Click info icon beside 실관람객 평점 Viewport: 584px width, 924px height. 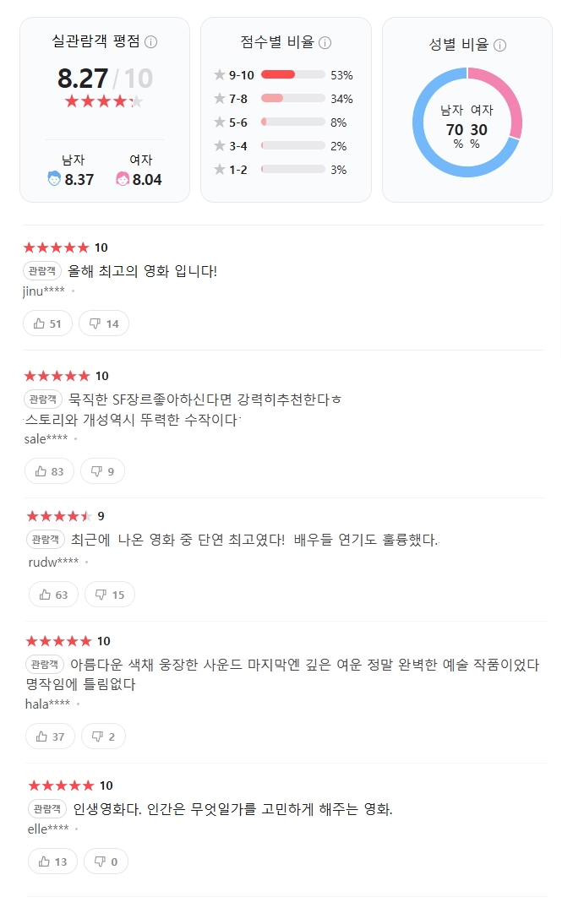tap(151, 42)
